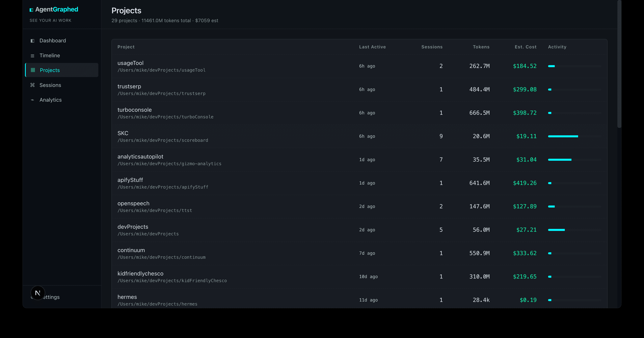Image resolution: width=644 pixels, height=338 pixels.
Task: Open the SKC project row
Action: click(x=359, y=136)
